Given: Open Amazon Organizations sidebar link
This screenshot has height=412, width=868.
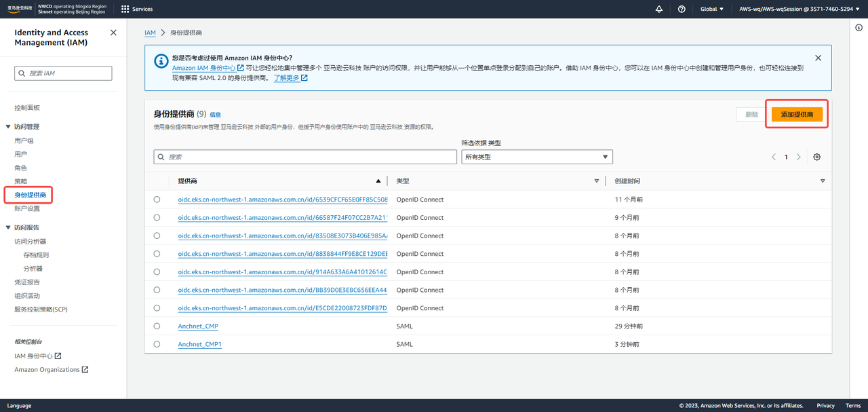Looking at the screenshot, I should click(52, 370).
